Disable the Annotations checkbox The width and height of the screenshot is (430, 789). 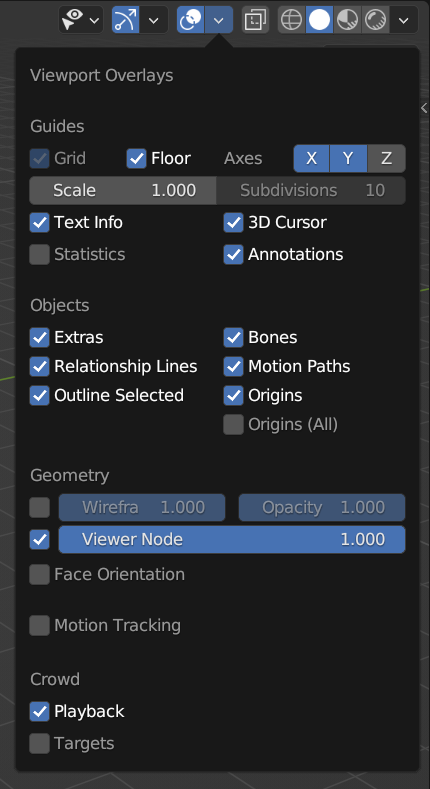[233, 255]
